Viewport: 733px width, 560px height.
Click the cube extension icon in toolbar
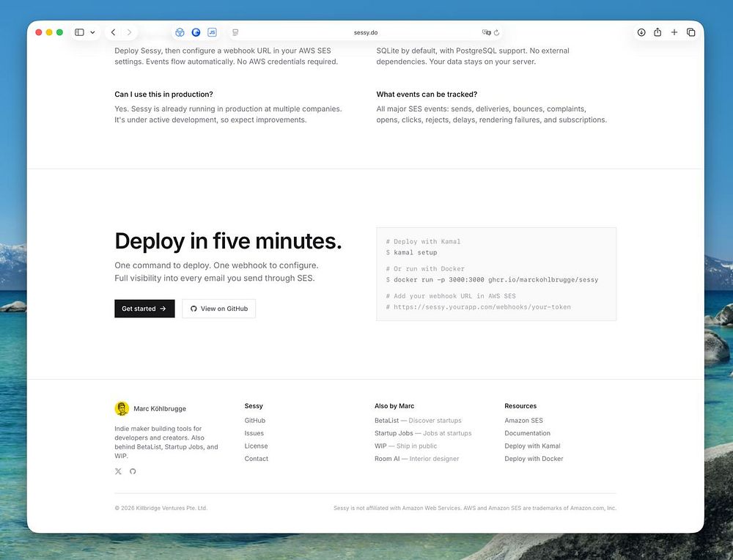pos(180,32)
